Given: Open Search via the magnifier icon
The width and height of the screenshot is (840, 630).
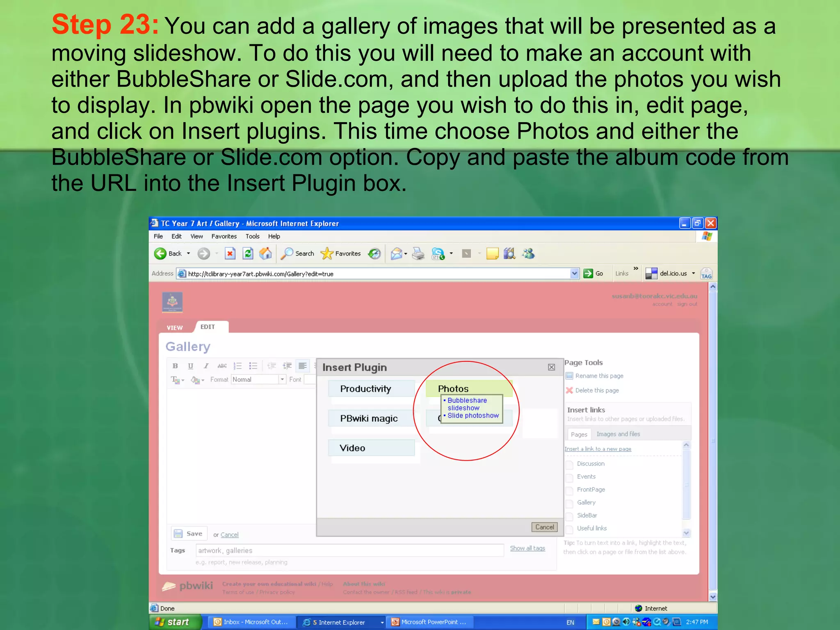Looking at the screenshot, I should [x=287, y=253].
